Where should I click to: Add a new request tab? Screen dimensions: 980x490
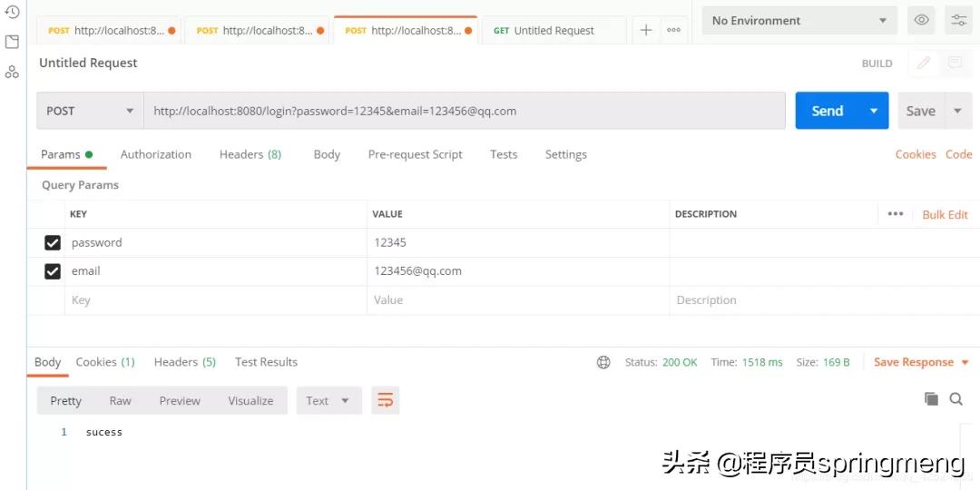(x=646, y=30)
